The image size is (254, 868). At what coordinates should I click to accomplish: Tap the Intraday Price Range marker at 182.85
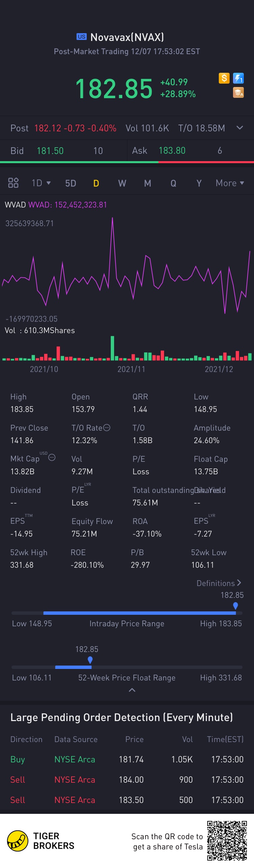(235, 606)
